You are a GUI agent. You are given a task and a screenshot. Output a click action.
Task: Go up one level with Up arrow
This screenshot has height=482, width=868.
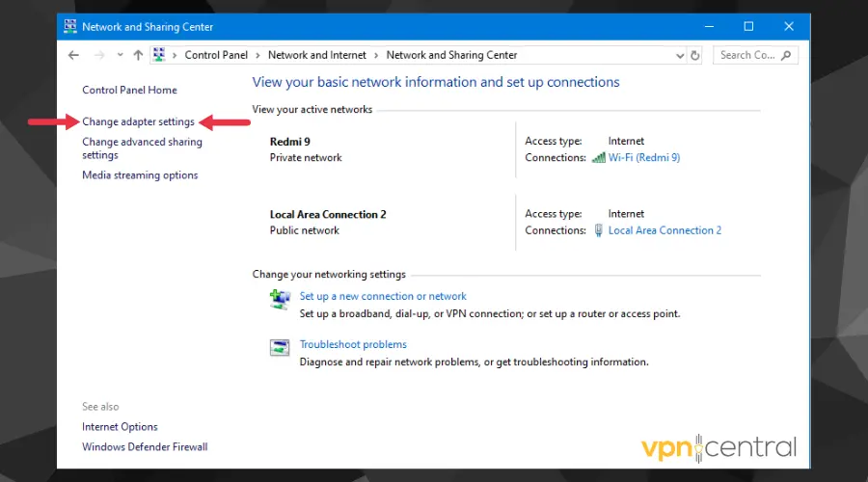tap(138, 55)
